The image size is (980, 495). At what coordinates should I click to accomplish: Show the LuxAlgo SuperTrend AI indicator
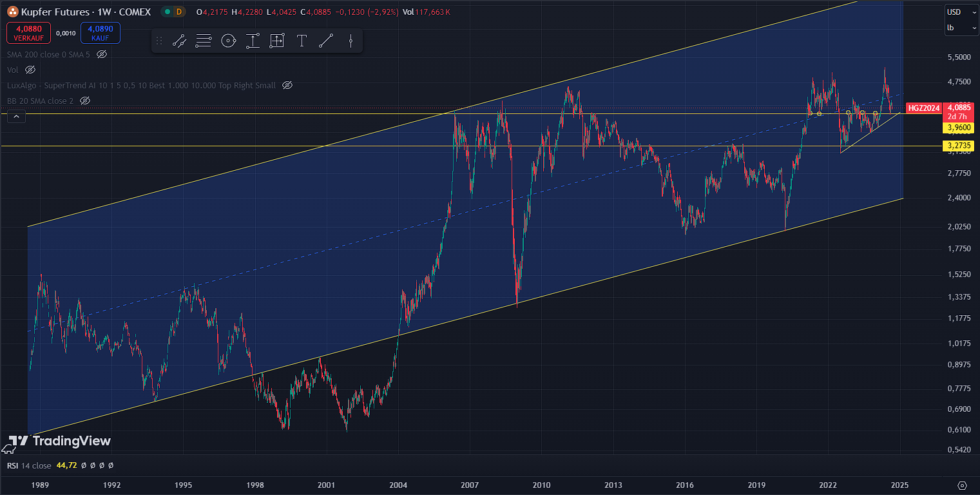[x=287, y=85]
